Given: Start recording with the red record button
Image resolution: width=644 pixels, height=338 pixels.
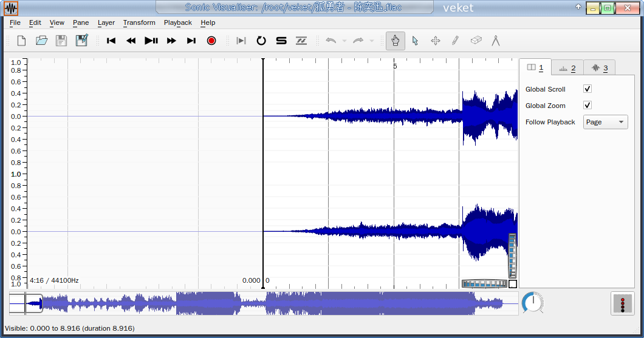Looking at the screenshot, I should pos(211,41).
